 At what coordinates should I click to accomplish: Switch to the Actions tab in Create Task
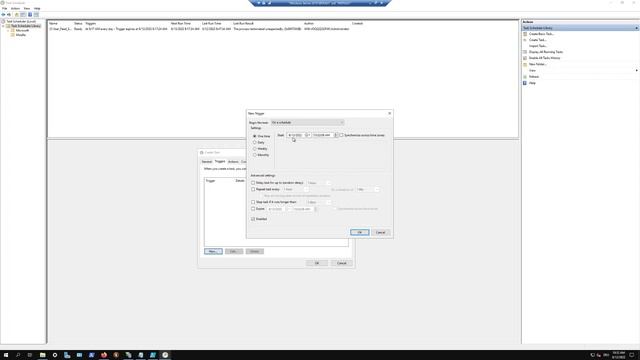[x=233, y=162]
